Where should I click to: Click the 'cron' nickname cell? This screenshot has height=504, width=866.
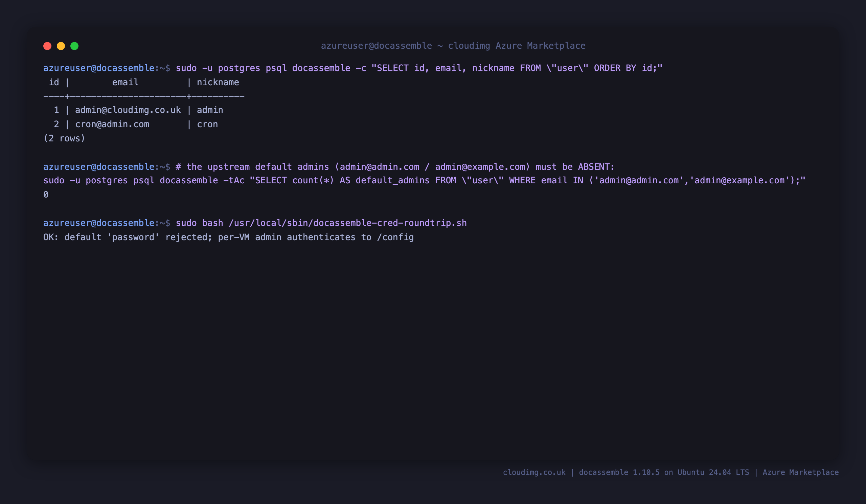tap(207, 124)
